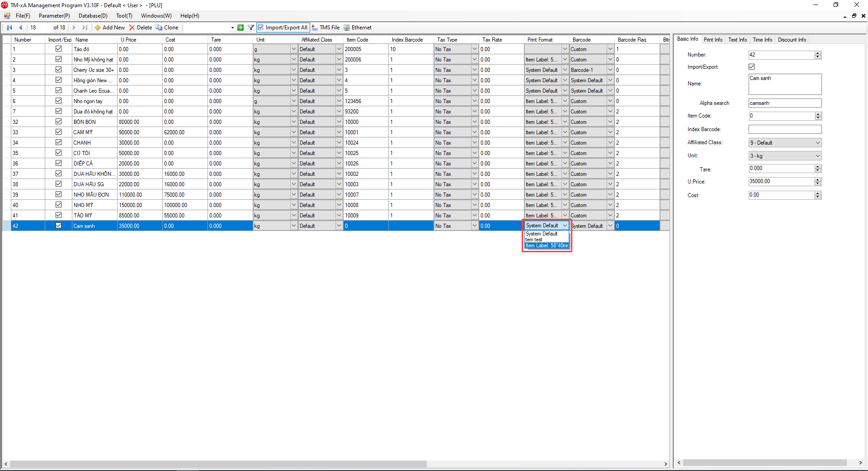Toggle Import/Exp checkbox for row 3
868x471 pixels.
click(x=58, y=70)
